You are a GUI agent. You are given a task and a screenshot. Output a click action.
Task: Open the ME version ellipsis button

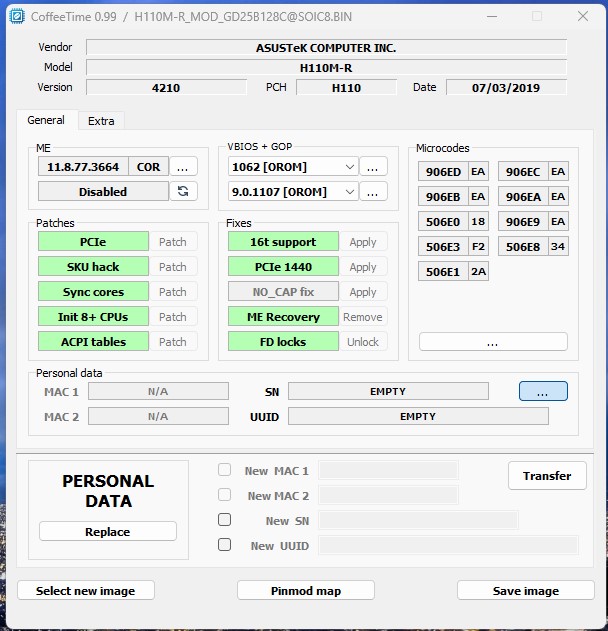(x=183, y=167)
